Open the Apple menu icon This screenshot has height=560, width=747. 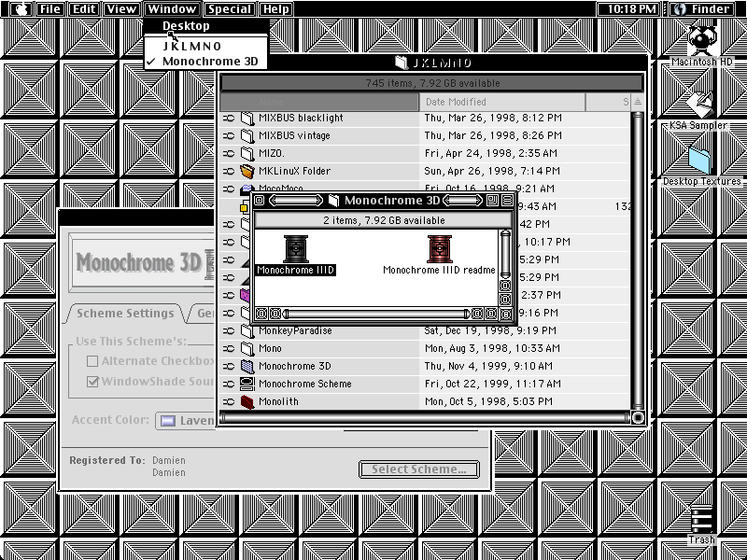(x=21, y=9)
